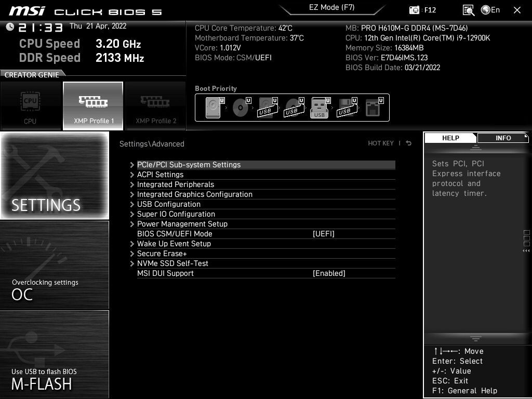Screen dimensions: 532x399
Task: Open Integrated Peripherals entry
Action: [x=266, y=184]
